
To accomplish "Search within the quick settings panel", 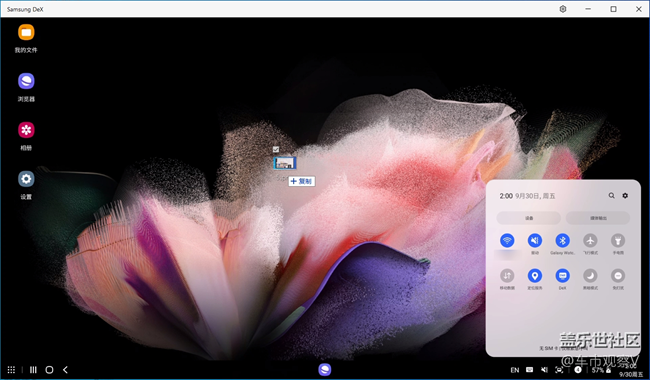I will pos(611,195).
